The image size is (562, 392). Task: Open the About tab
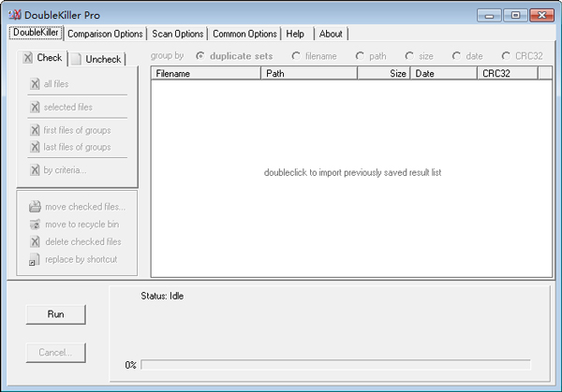[332, 34]
